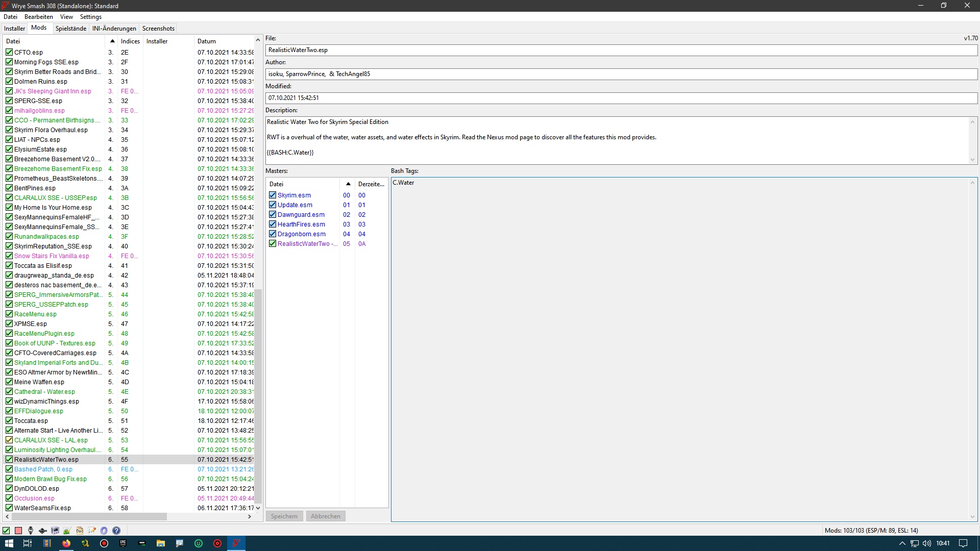Click the pink square status bar icon
Viewport: 980px width, 551px height.
tap(18, 531)
